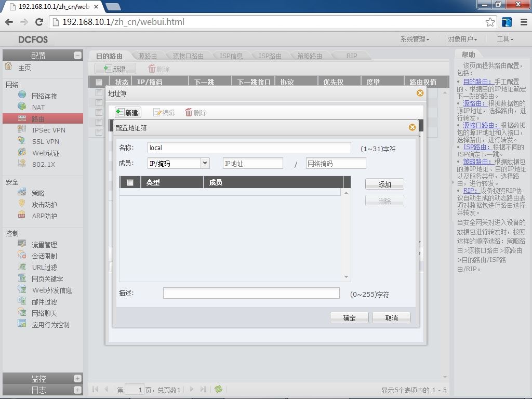Click the ARP防护 icon

[x=22, y=215]
